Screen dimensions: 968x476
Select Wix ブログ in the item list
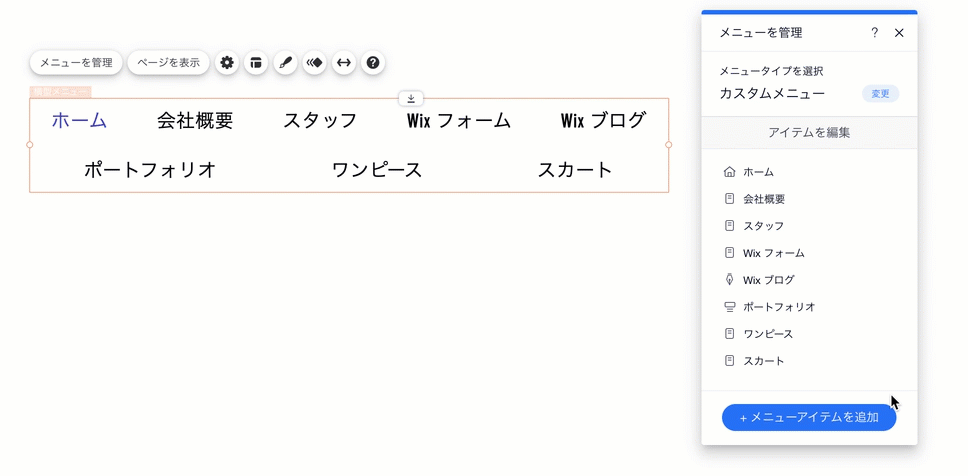[x=768, y=280]
